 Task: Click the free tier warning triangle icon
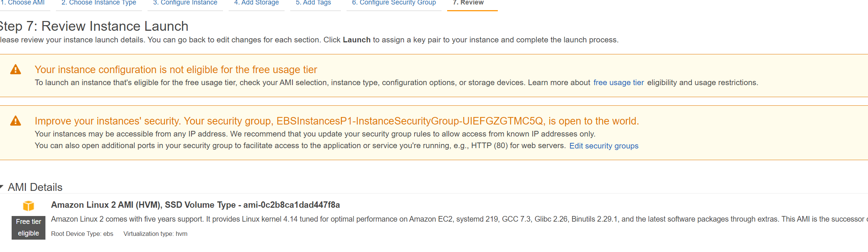point(15,69)
